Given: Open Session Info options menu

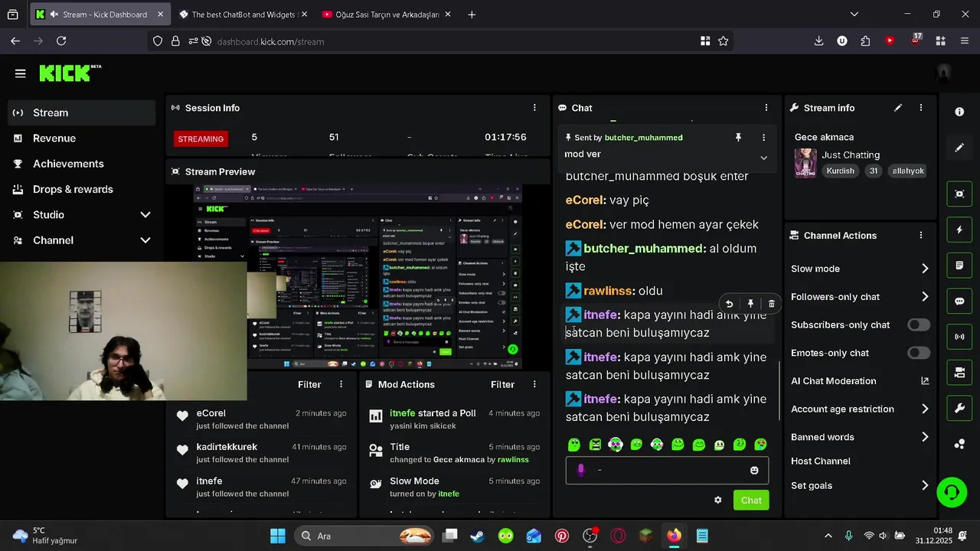Looking at the screenshot, I should (534, 108).
